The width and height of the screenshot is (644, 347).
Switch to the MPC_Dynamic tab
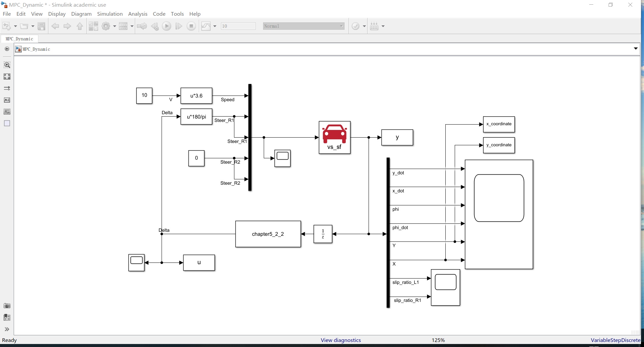pos(19,39)
